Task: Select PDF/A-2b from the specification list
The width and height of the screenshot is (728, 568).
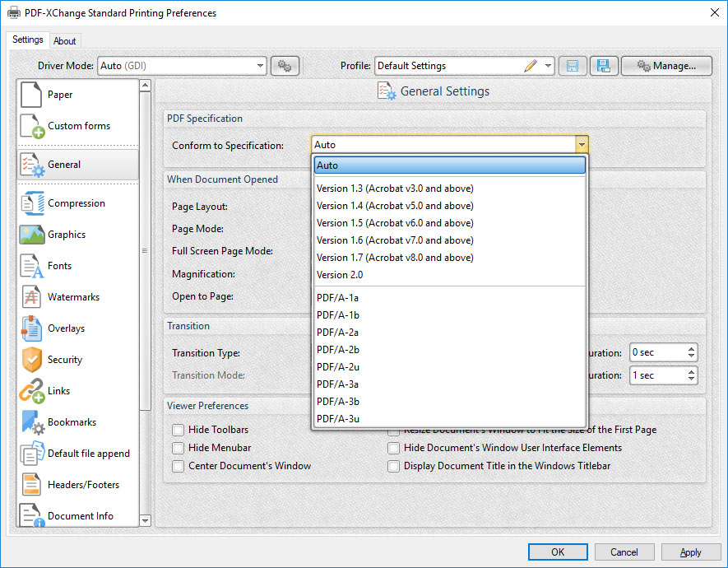Action: (x=336, y=350)
